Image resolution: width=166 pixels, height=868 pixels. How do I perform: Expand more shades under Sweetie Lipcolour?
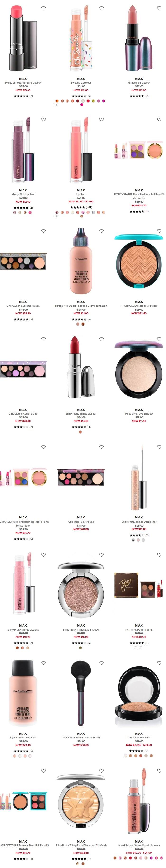pyautogui.click(x=56, y=105)
